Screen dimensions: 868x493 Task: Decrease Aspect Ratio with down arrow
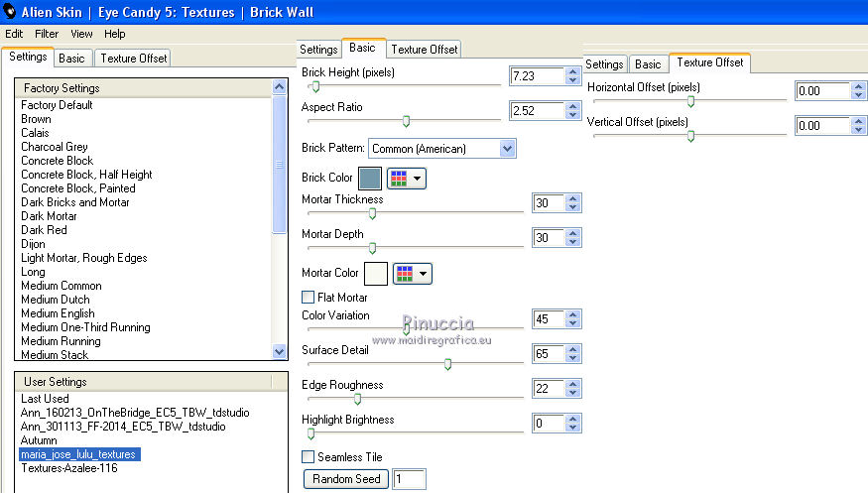click(573, 115)
